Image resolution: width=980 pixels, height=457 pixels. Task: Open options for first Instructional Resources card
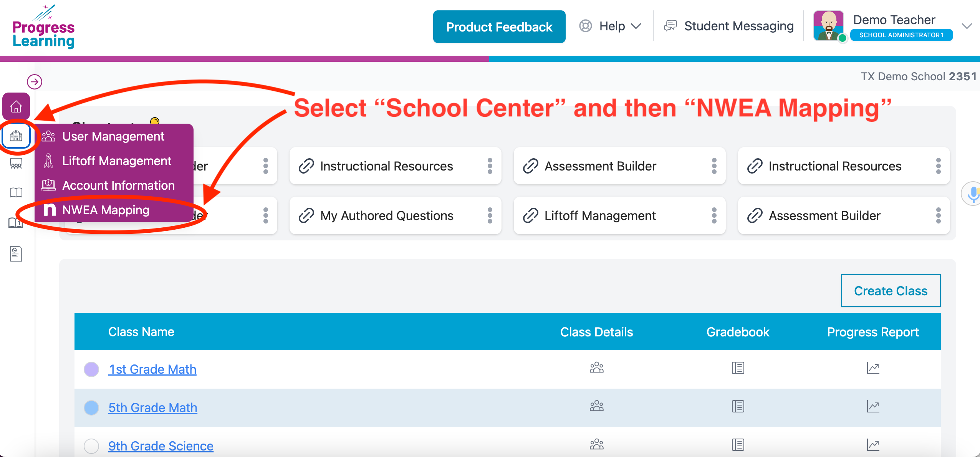490,166
